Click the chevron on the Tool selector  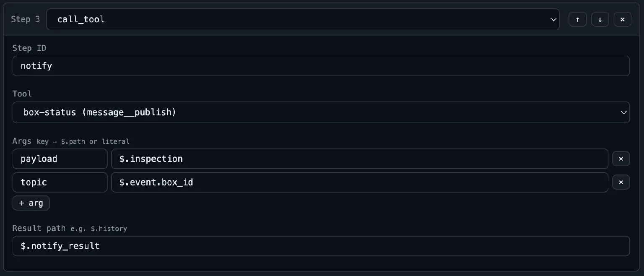tap(624, 112)
